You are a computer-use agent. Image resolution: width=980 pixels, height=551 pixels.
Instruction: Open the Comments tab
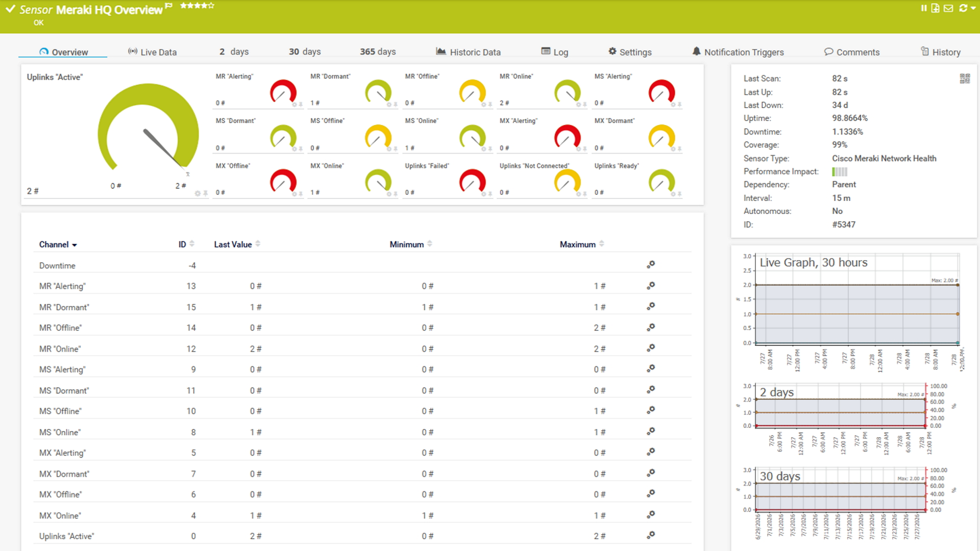852,52
